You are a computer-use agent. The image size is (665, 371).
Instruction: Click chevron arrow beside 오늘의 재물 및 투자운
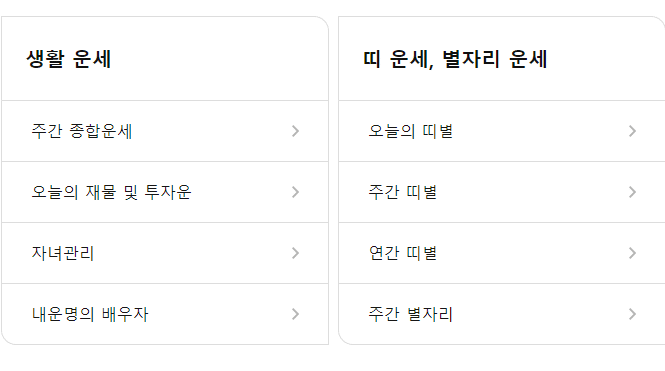[x=296, y=192]
